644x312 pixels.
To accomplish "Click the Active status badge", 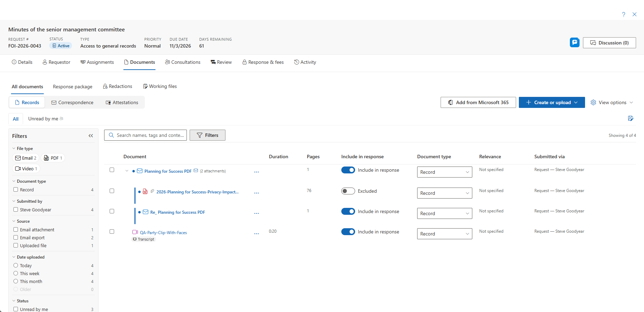I will tap(61, 46).
